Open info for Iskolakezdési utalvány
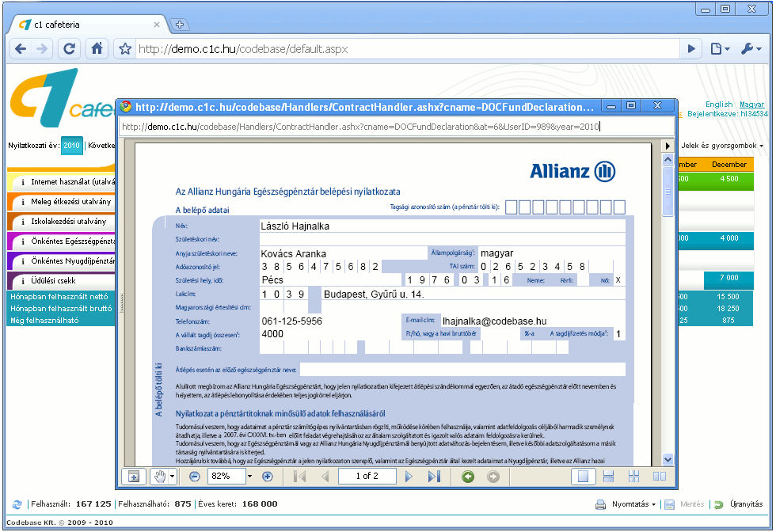 [23, 222]
